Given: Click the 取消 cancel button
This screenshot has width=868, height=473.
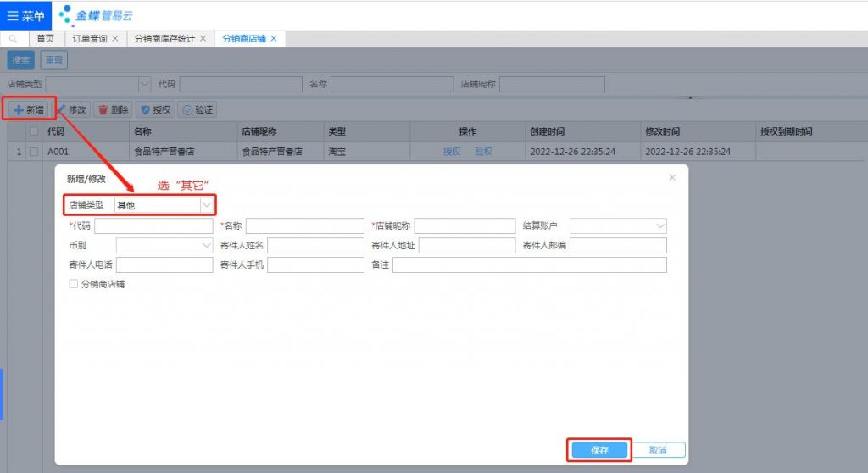Looking at the screenshot, I should pos(657,450).
